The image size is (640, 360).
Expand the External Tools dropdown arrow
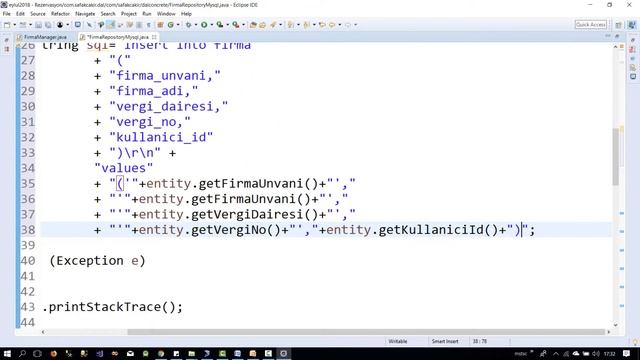point(243,25)
